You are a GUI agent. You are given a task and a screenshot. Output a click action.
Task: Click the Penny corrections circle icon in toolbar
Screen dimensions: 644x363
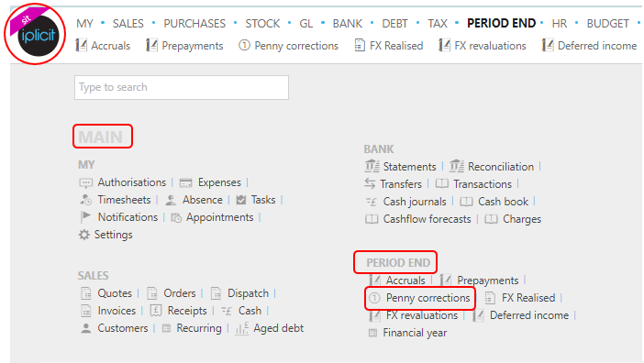point(244,45)
